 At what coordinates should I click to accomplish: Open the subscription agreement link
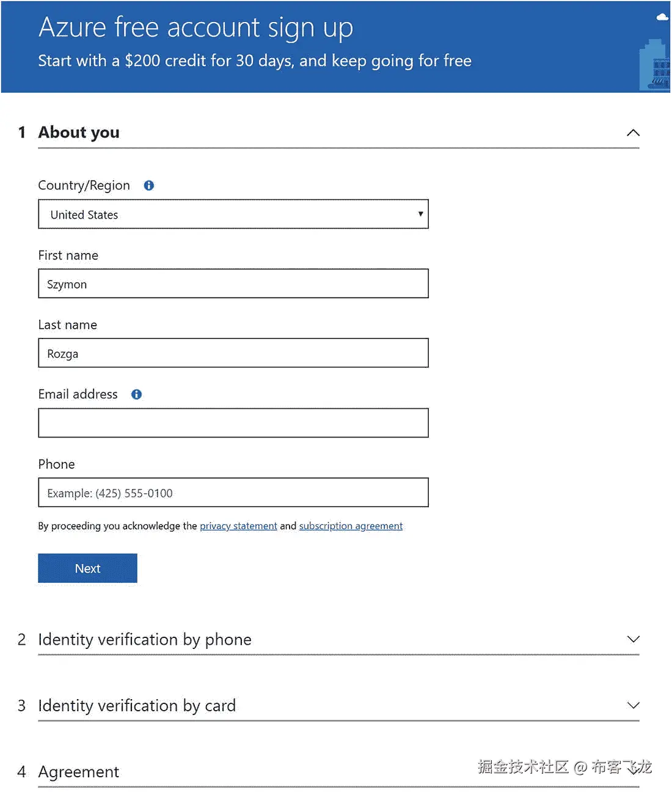pyautogui.click(x=351, y=526)
